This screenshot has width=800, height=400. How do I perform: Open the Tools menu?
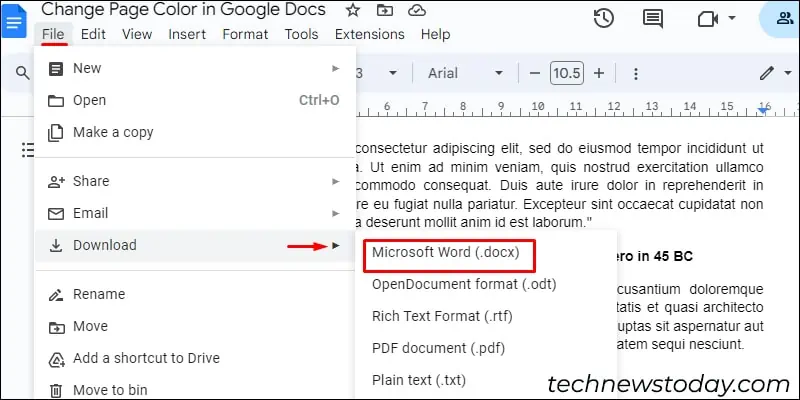tap(302, 34)
